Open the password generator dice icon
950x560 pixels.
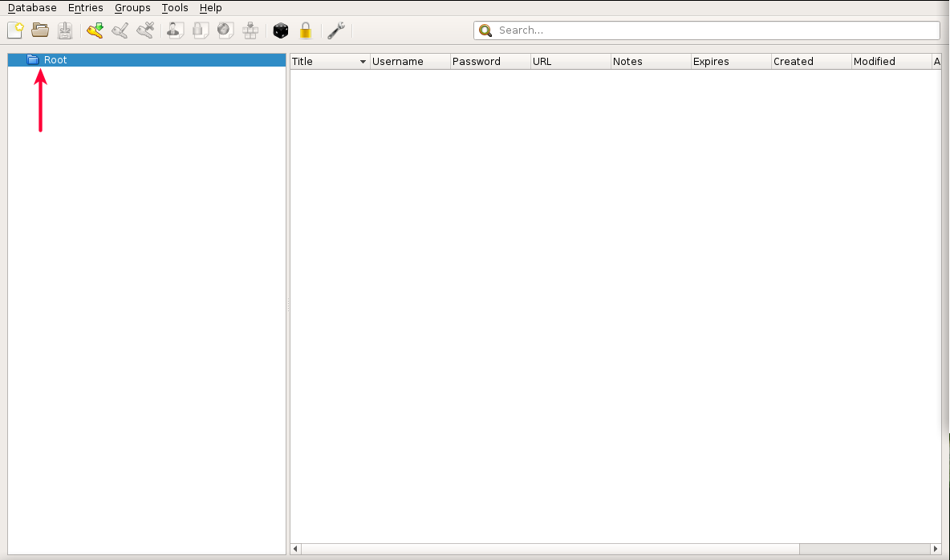pyautogui.click(x=280, y=30)
